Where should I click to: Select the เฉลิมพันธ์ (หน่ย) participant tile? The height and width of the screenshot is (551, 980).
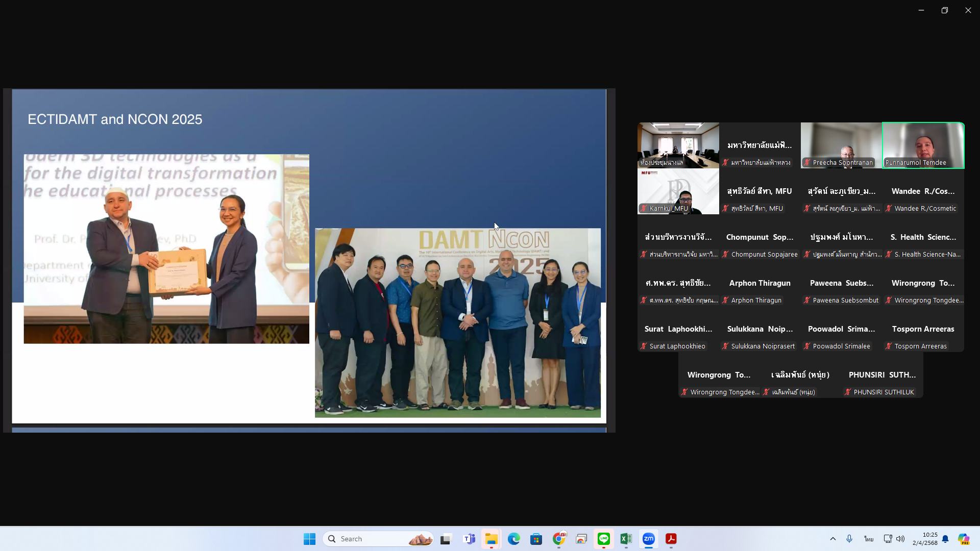pyautogui.click(x=801, y=375)
